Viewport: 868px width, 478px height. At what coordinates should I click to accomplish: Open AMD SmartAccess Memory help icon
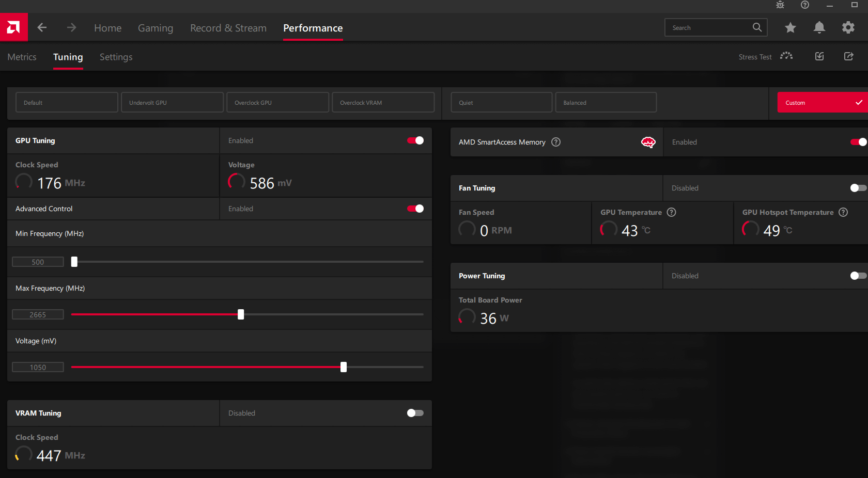point(556,142)
